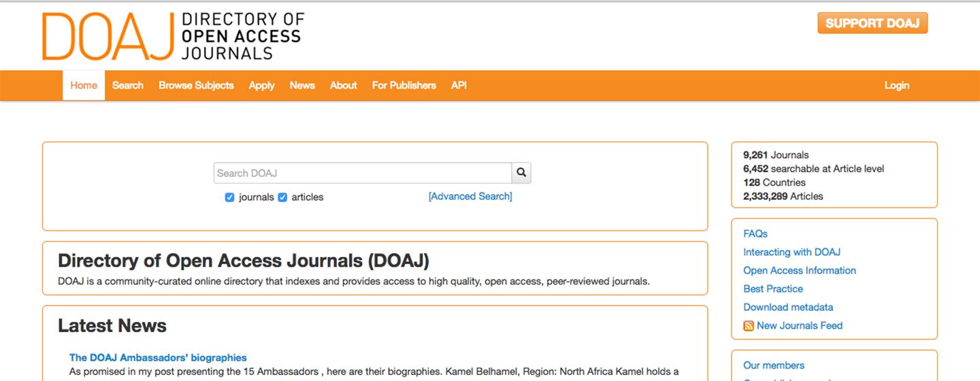
Task: Open the Search menu item
Action: (128, 85)
